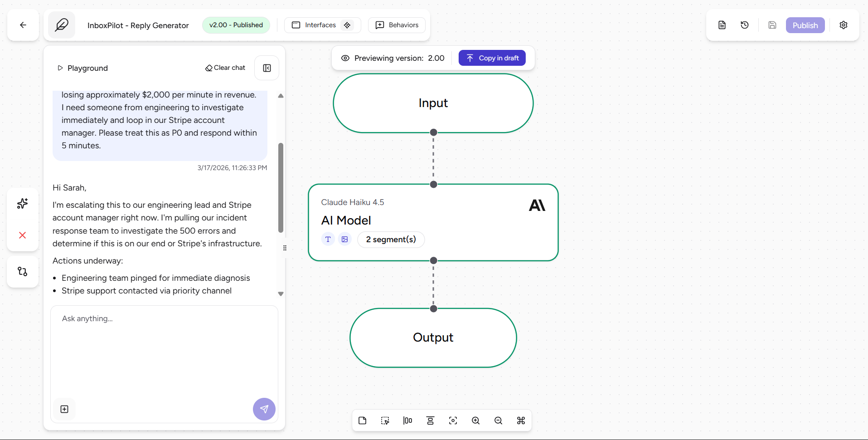Image resolution: width=868 pixels, height=440 pixels.
Task: Click the add attachment plus icon
Action: (64, 409)
